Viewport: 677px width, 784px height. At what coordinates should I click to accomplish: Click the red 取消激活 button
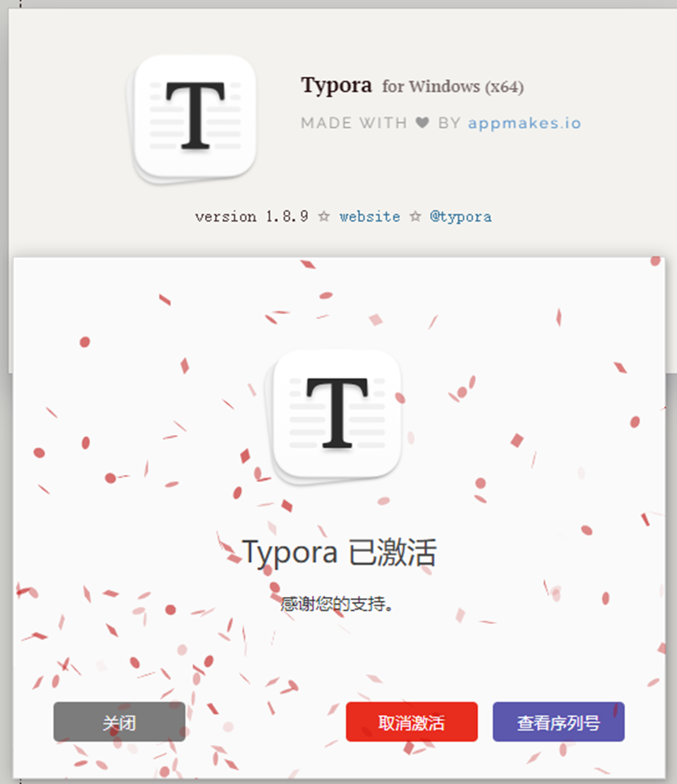(x=412, y=722)
